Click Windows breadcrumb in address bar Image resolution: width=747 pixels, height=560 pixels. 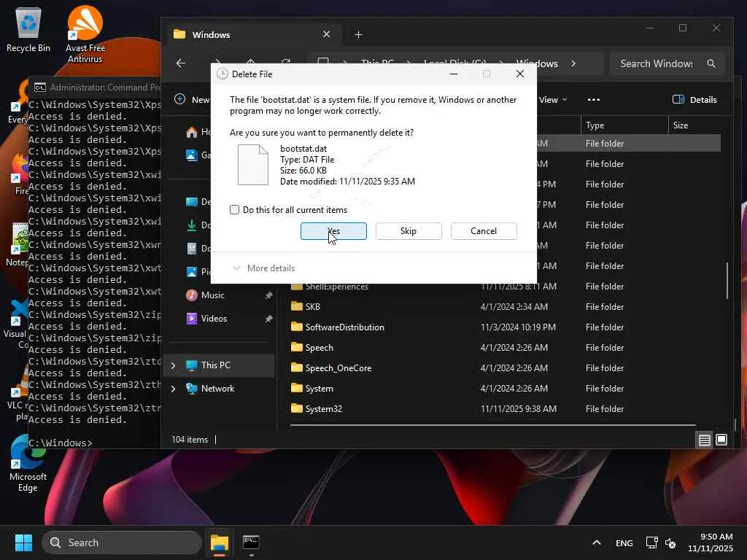click(537, 63)
